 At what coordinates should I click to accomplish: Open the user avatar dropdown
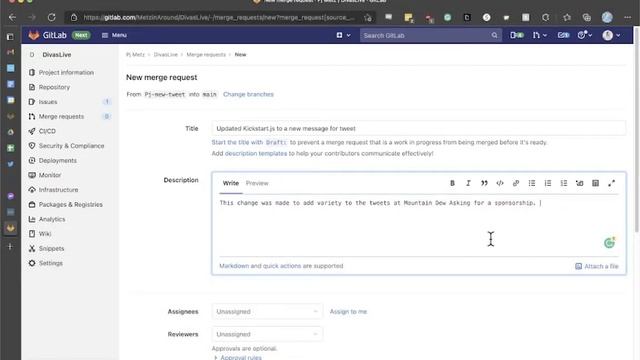coord(611,36)
